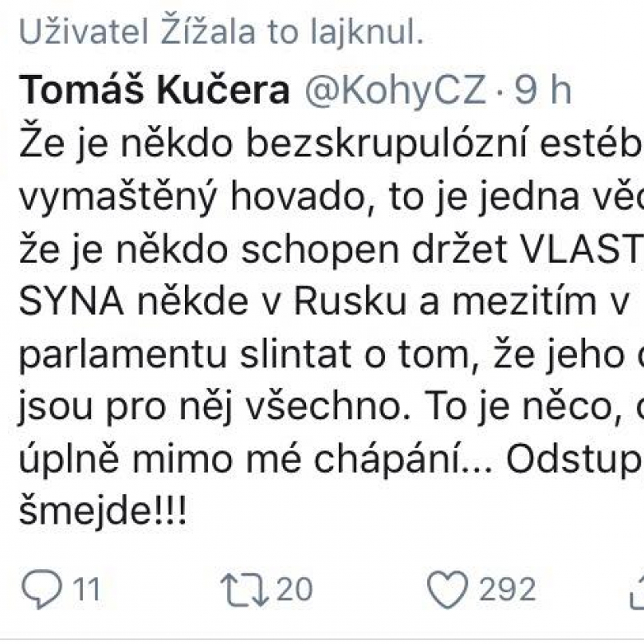The image size is (644, 644).
Task: Open the Žížala user name in the notice
Action: (208, 30)
